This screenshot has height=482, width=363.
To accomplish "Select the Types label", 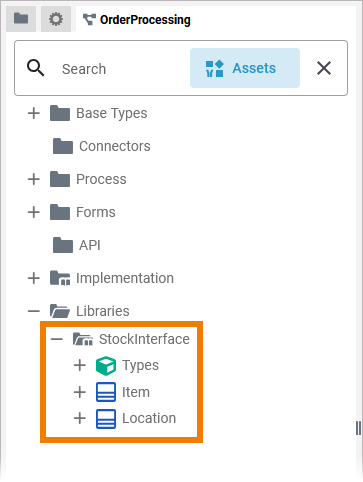I will click(140, 365).
